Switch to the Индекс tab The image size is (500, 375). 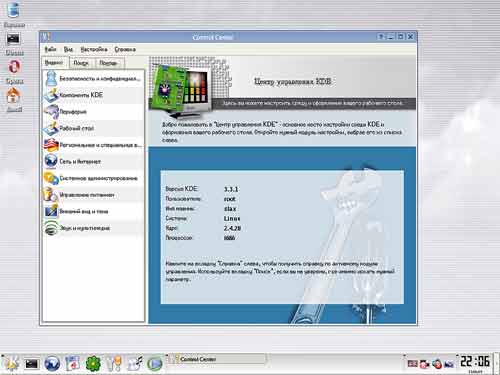coord(54,62)
